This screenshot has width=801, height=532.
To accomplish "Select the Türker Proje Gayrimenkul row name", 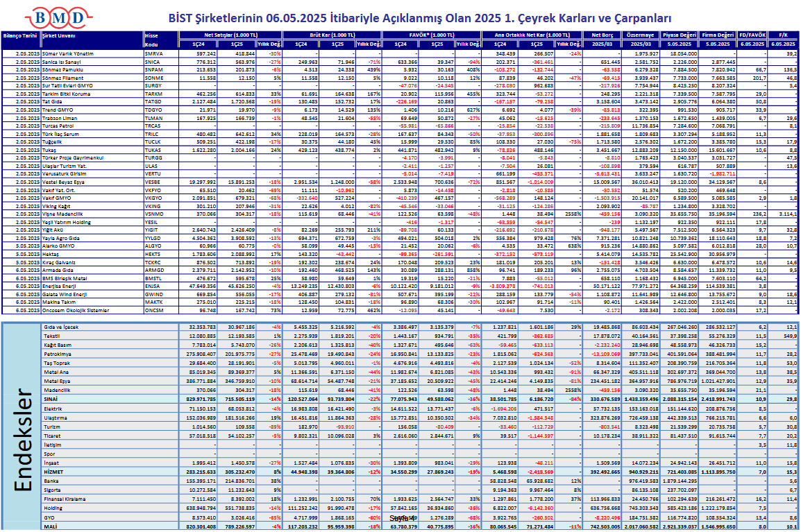I will 73,158.
